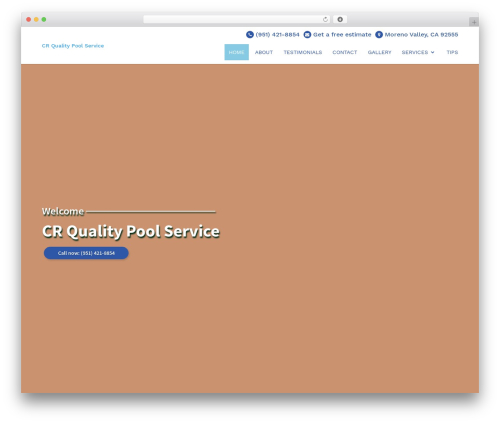Open the TIPS page
The width and height of the screenshot is (500, 423).
452,52
